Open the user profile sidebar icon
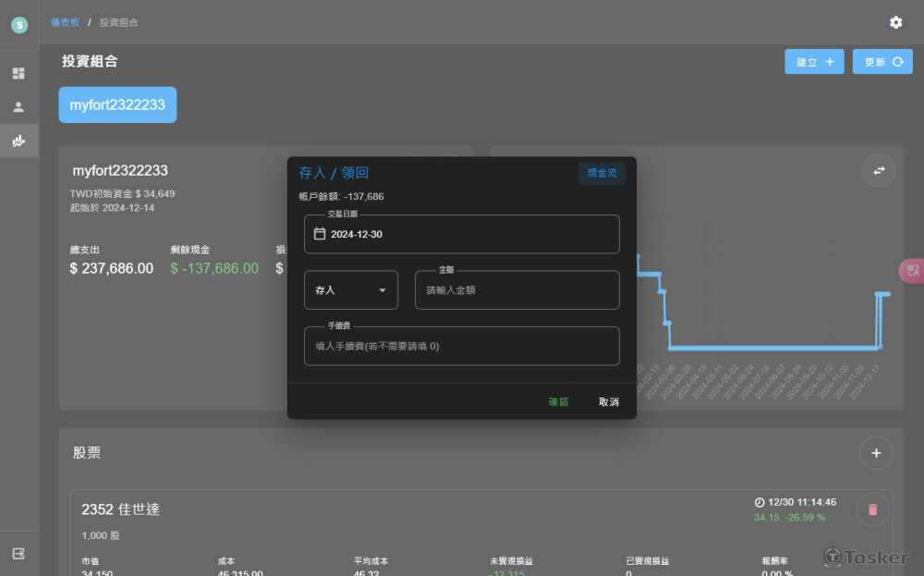924x576 pixels. pyautogui.click(x=18, y=107)
